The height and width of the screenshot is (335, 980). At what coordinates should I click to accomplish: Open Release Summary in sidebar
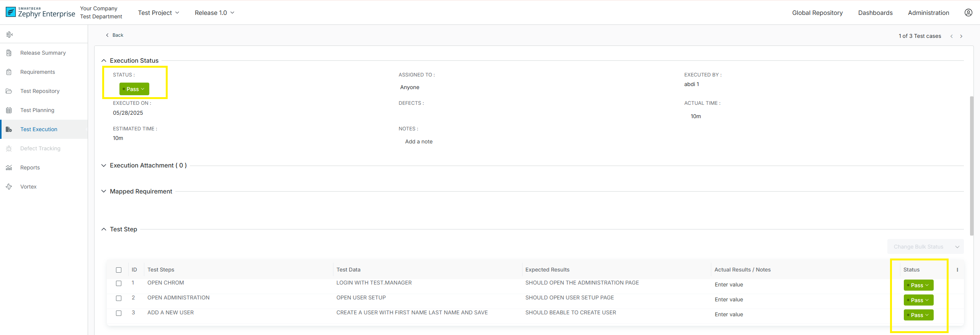tap(43, 53)
